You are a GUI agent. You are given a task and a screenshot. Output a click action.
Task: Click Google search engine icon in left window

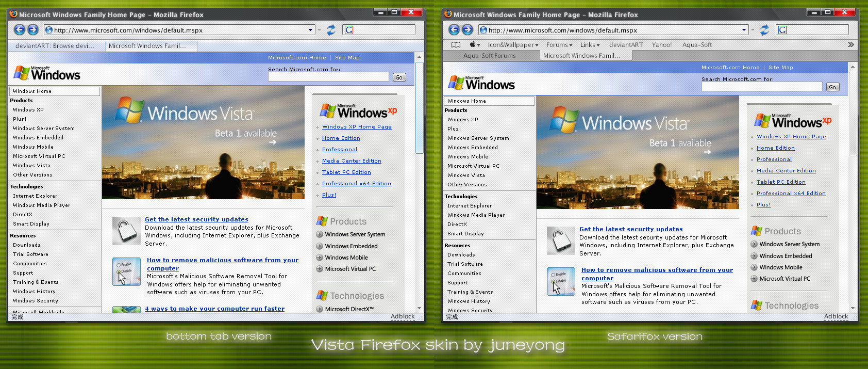pyautogui.click(x=349, y=30)
